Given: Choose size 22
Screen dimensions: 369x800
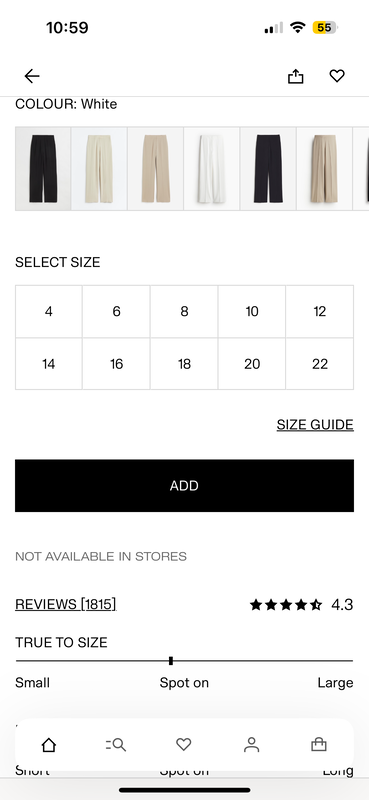Looking at the screenshot, I should [320, 364].
